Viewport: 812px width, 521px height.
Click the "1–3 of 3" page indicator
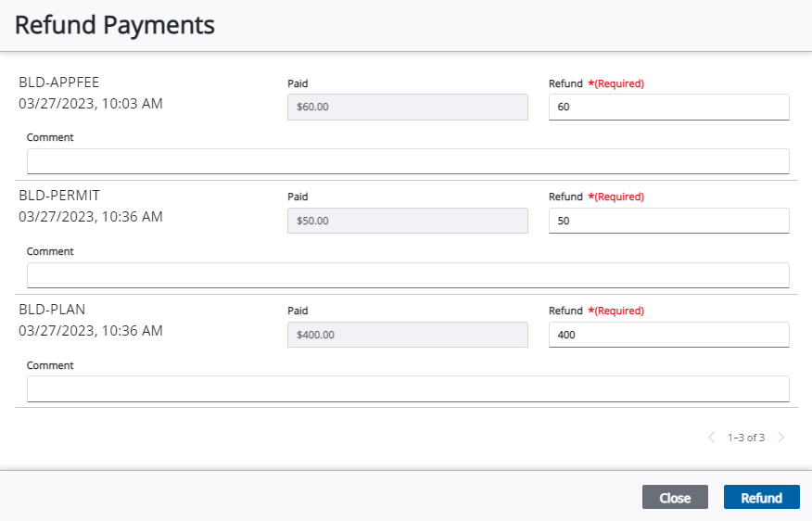745,438
